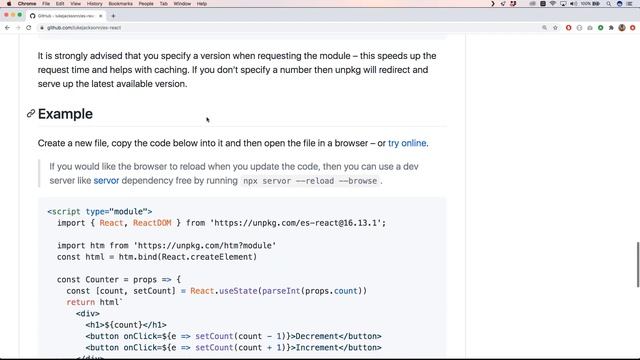
Task: Open the Extensions puzzle-piece menu
Action: pos(611,28)
